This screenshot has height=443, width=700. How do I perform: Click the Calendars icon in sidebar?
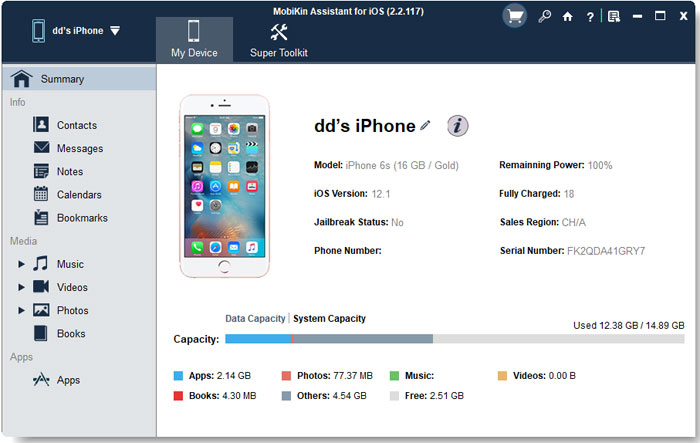pos(41,194)
